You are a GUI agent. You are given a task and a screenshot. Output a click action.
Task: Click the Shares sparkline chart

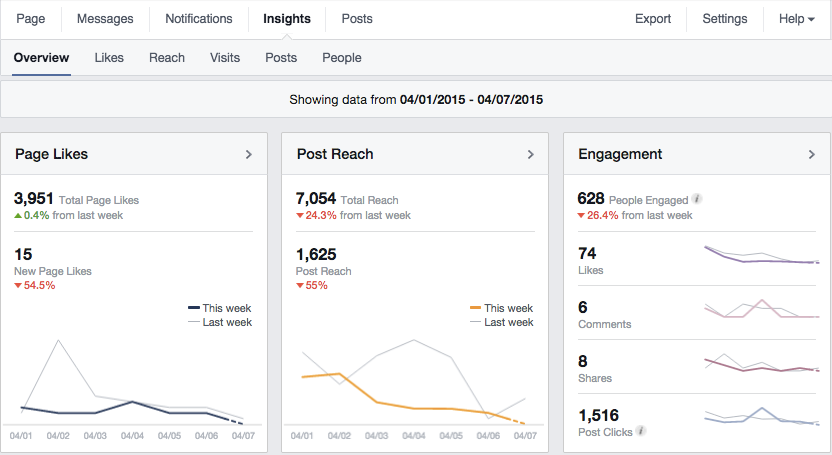pos(762,365)
